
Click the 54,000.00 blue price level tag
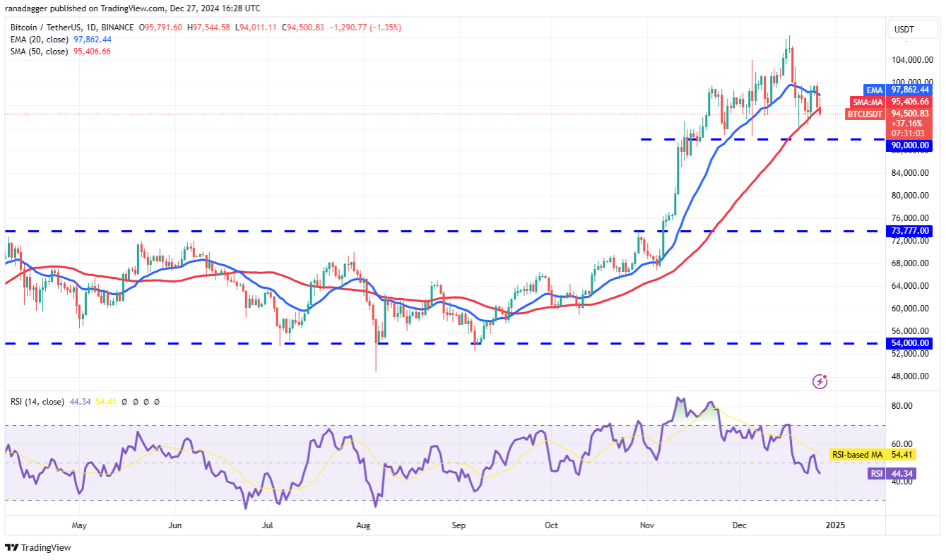909,342
